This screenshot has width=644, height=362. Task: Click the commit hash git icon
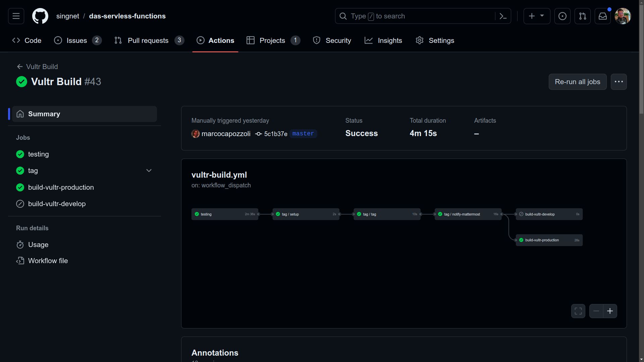(x=258, y=134)
